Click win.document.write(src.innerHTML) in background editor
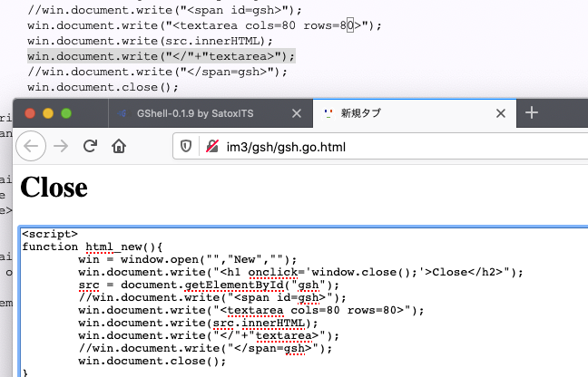 coord(150,41)
